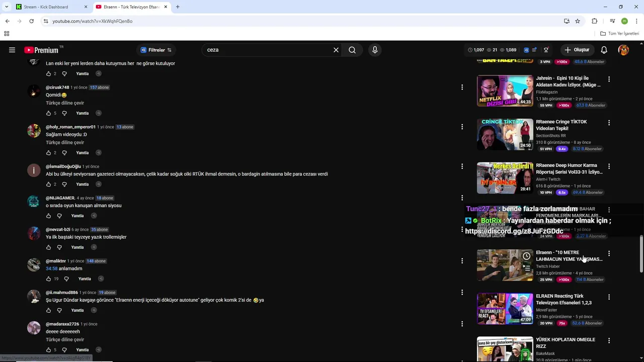This screenshot has width=644, height=362.
Task: Reload the page
Action: 31,21
